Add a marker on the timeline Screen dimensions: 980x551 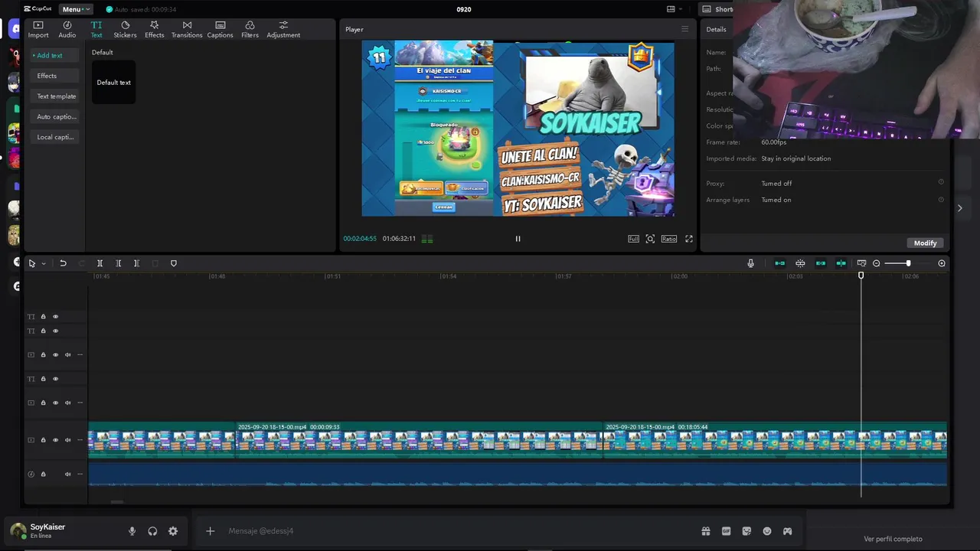[x=174, y=263]
